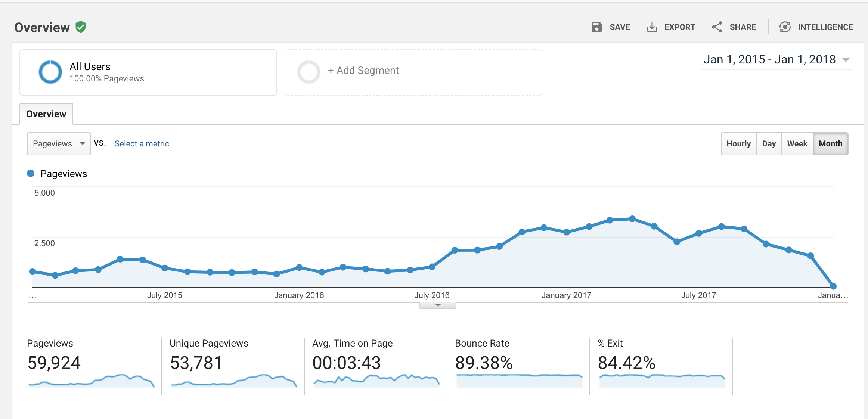This screenshot has width=868, height=419.
Task: Switch chart granularity to Week
Action: click(797, 144)
